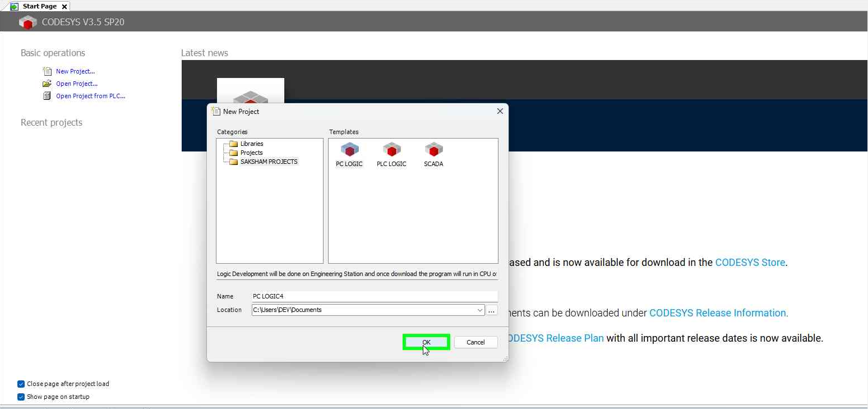Click the Latest news heading
868x409 pixels.
(205, 53)
